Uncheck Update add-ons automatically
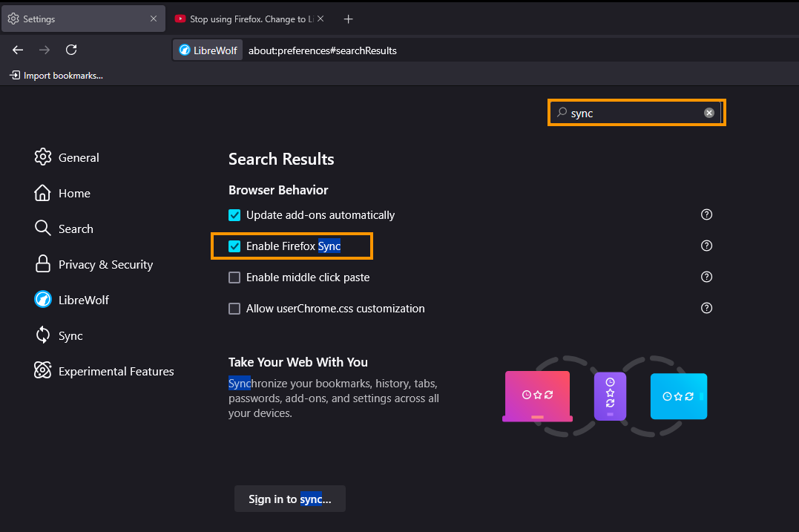This screenshot has height=532, width=799. pos(234,215)
